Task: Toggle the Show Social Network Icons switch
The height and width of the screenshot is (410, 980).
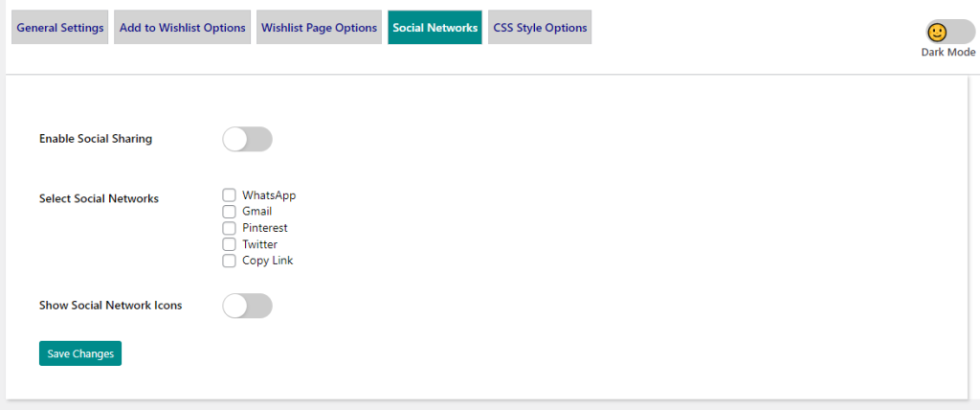Action: [x=247, y=306]
